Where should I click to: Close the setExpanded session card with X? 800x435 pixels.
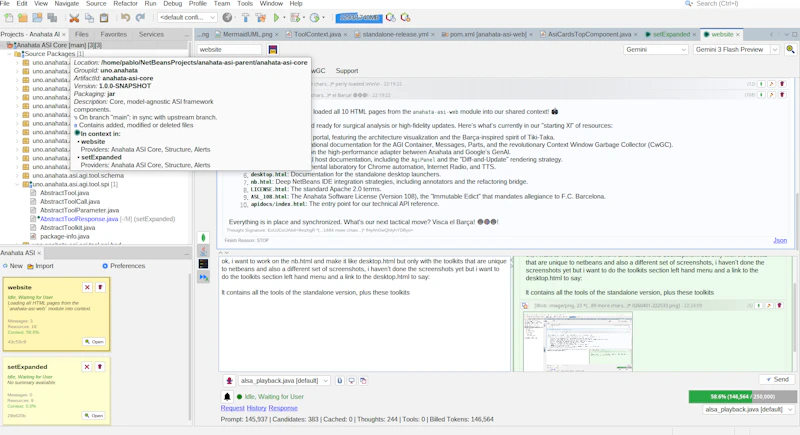pyautogui.click(x=87, y=367)
